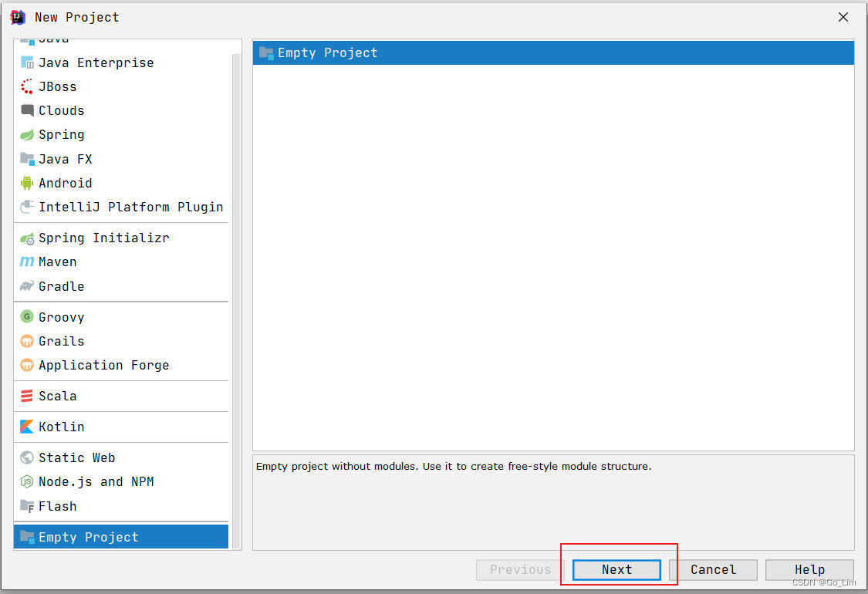Click the green Groovy G icon

(x=26, y=316)
